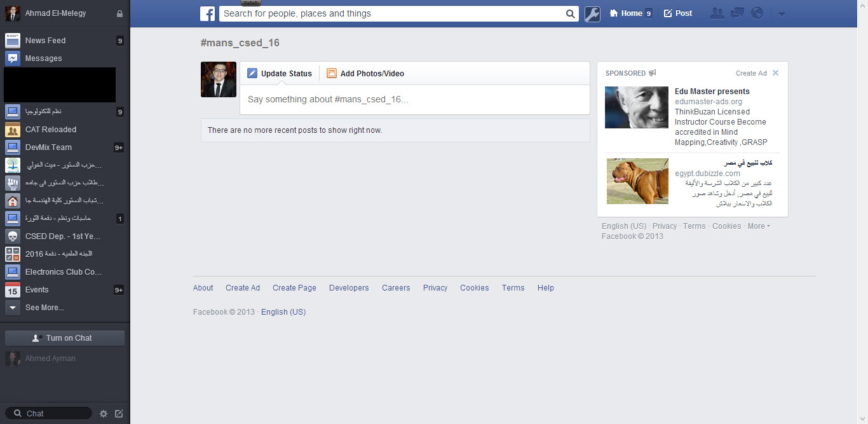This screenshot has width=868, height=424.
Task: Click the Create Page footer link
Action: pyautogui.click(x=294, y=288)
